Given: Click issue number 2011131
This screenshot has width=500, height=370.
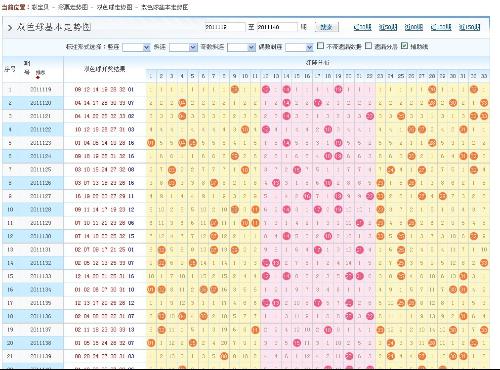Looking at the screenshot, I should click(40, 249).
